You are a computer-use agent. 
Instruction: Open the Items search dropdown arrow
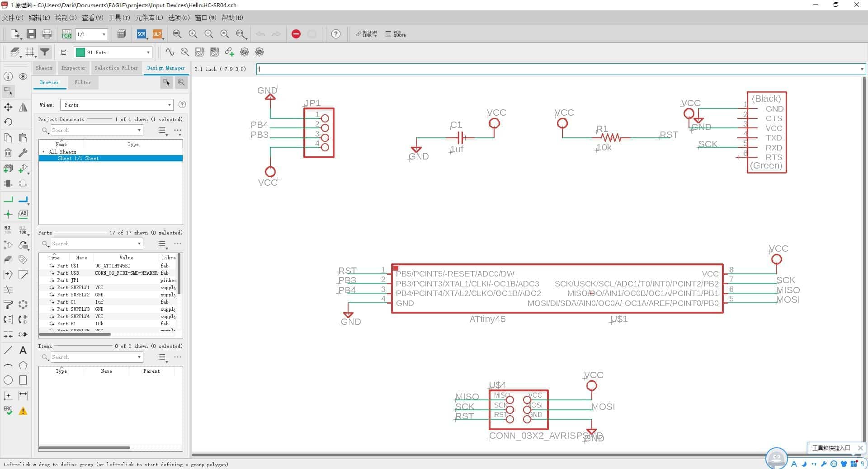click(139, 357)
